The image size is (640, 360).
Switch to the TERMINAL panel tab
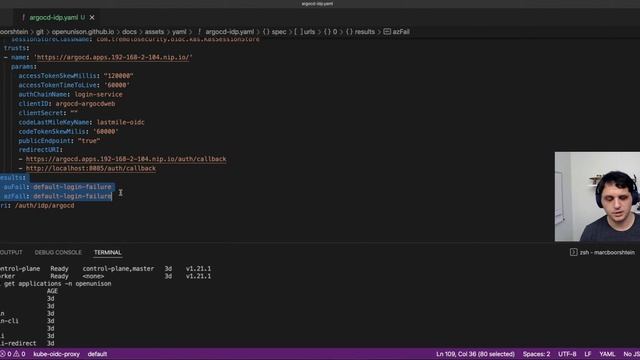tap(108, 253)
